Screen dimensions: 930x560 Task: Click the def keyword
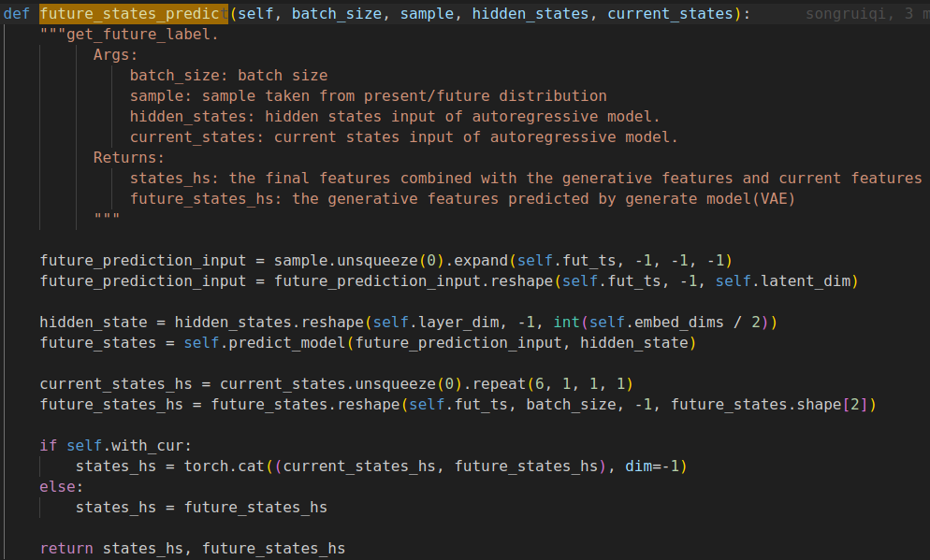click(x=16, y=15)
